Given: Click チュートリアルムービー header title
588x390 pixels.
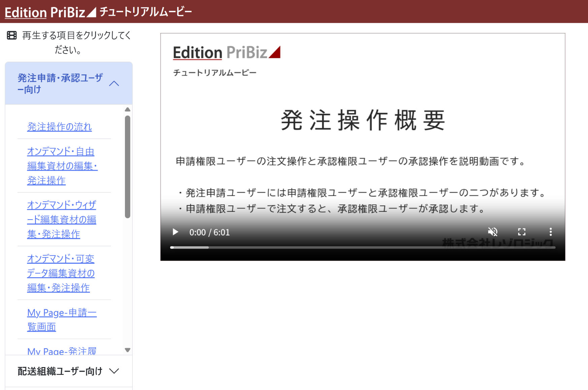Looking at the screenshot, I should tap(145, 12).
